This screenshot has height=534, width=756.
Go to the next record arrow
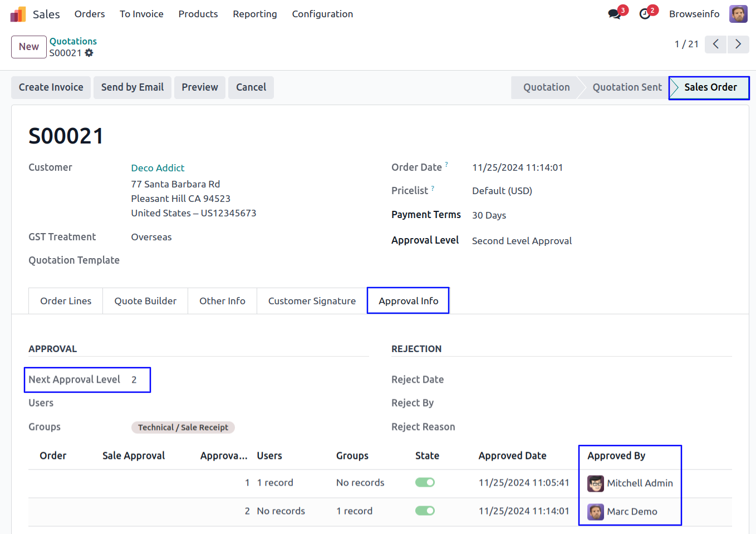pos(738,44)
